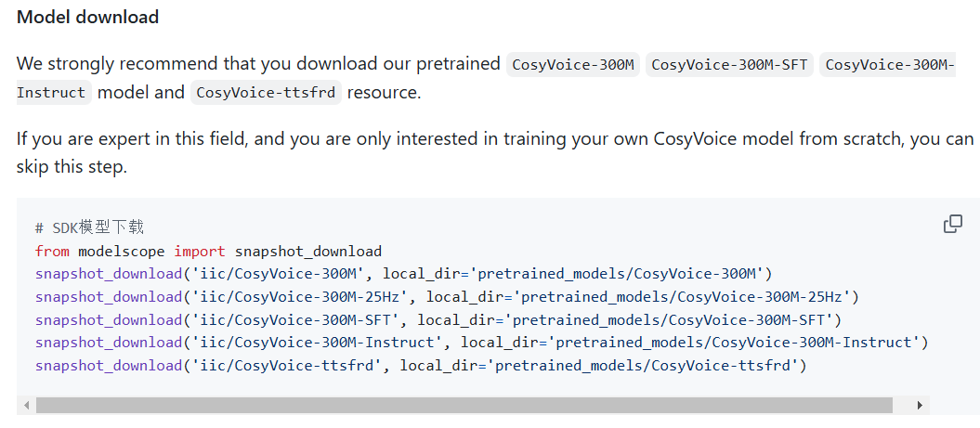Viewport: 980px width, 428px height.
Task: Click the CosyVoice-300M-SFT inline code tag
Action: pos(729,65)
